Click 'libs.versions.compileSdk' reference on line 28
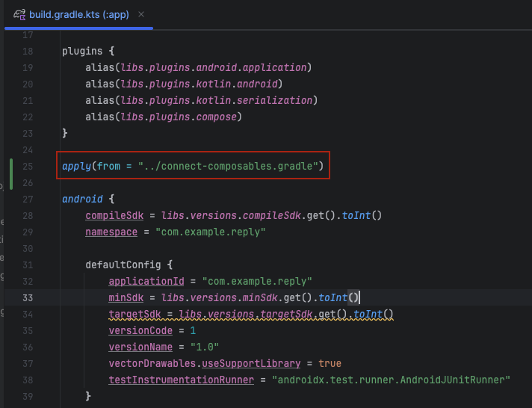Viewport: 532px width, 408px height. pos(231,215)
